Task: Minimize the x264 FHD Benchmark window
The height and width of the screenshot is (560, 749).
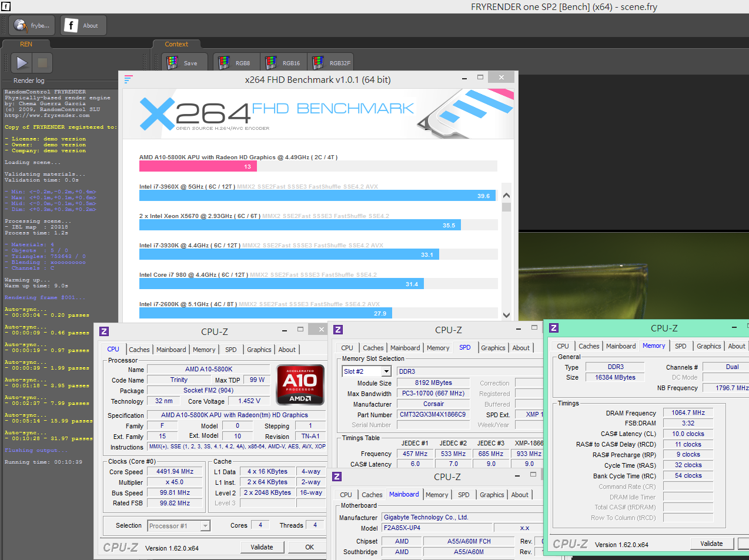Action: coord(464,78)
